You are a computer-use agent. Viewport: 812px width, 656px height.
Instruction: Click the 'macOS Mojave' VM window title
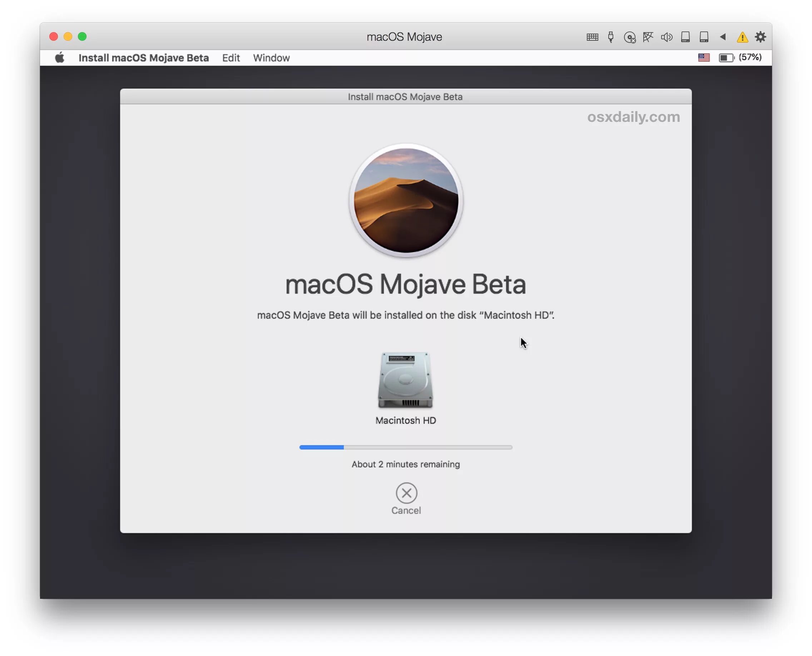coord(405,37)
